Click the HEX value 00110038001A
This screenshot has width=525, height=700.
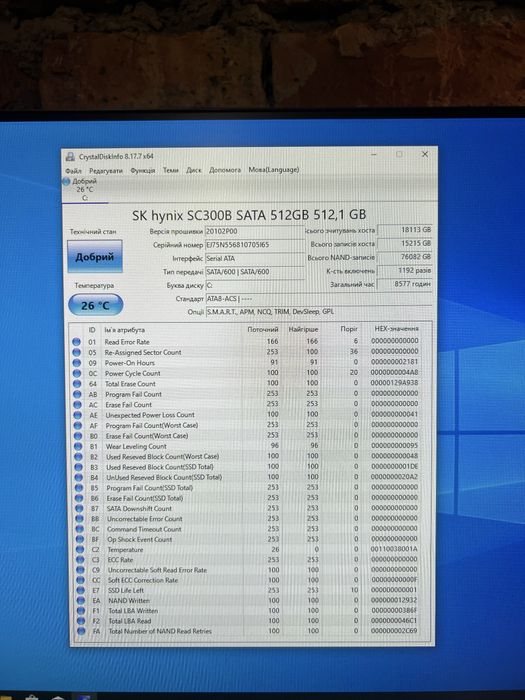point(394,549)
